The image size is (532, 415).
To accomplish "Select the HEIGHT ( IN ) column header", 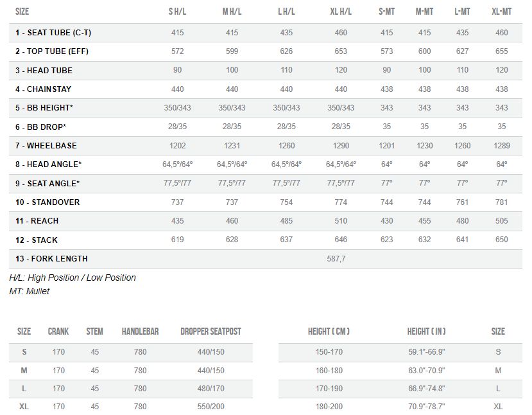I will [427, 331].
